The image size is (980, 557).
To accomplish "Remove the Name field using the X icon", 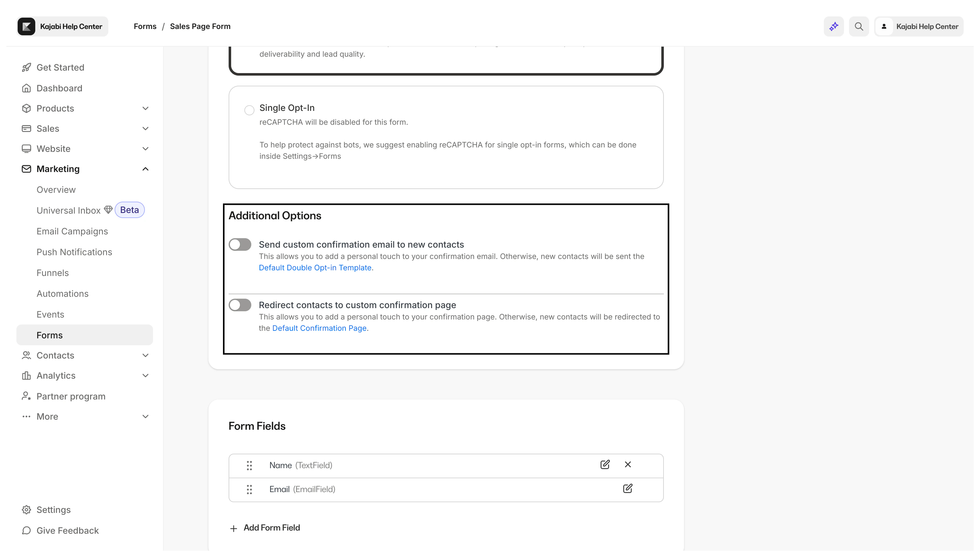I will pyautogui.click(x=628, y=464).
